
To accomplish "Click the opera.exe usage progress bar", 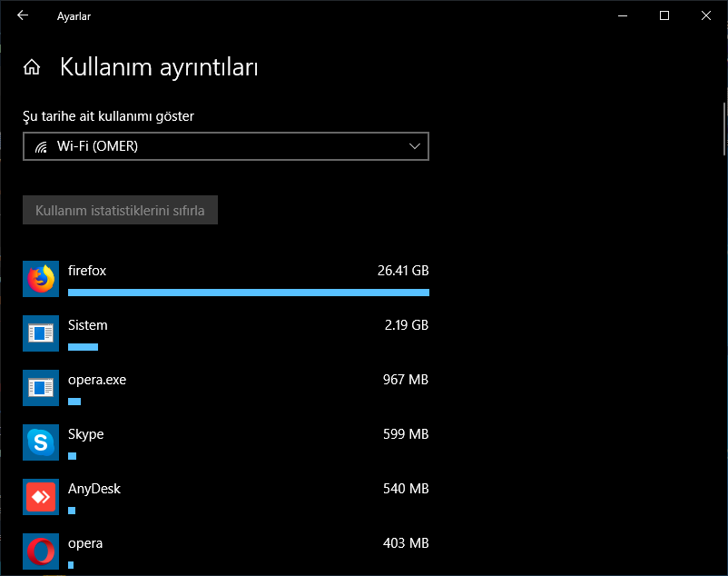I will click(x=74, y=402).
